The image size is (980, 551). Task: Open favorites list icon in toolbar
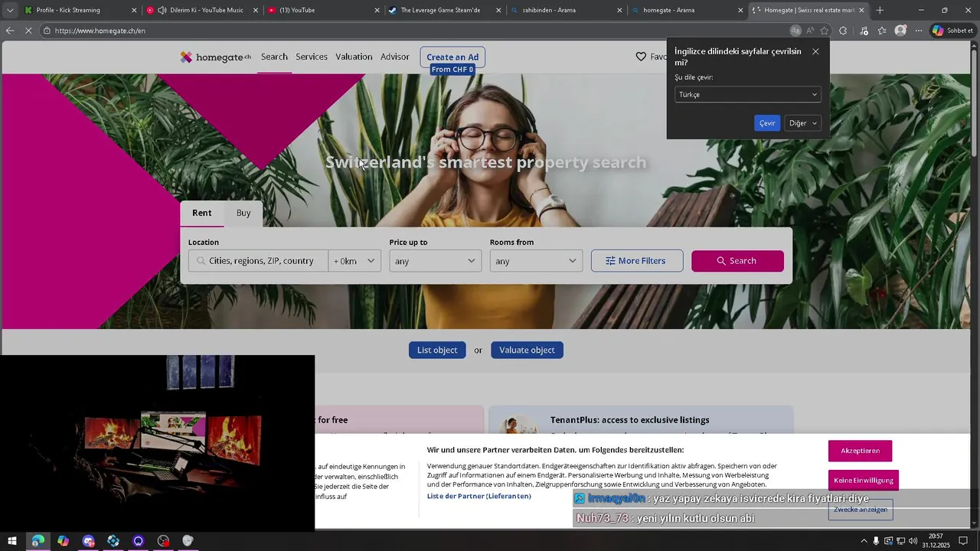pyautogui.click(x=882, y=31)
